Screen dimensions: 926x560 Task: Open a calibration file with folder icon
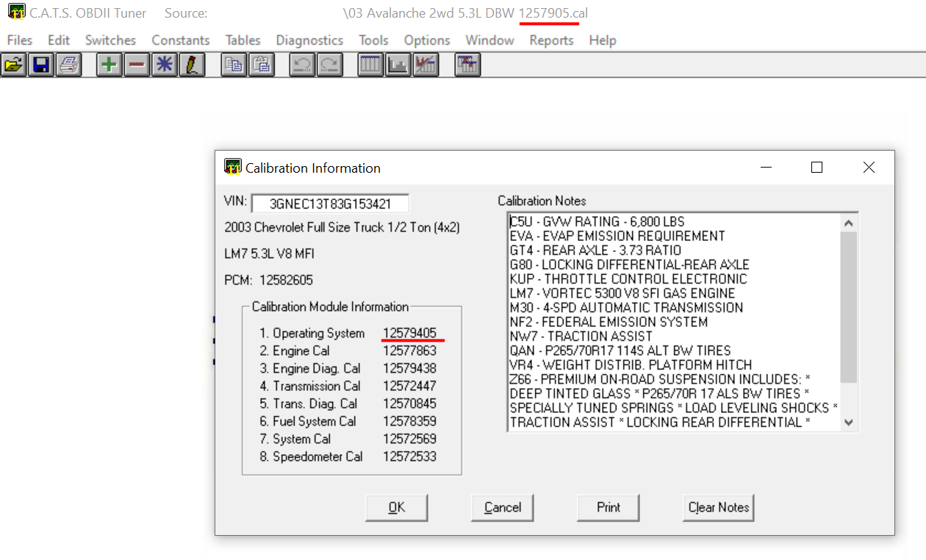(13, 65)
